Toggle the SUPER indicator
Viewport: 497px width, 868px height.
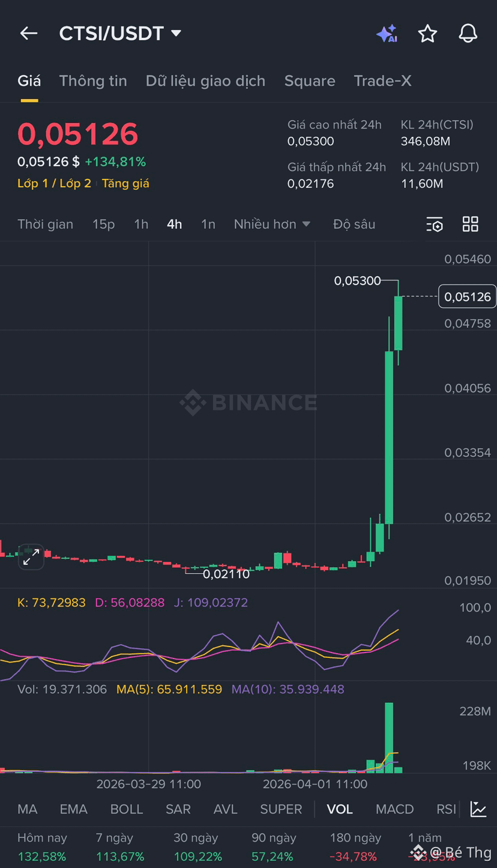pyautogui.click(x=281, y=809)
